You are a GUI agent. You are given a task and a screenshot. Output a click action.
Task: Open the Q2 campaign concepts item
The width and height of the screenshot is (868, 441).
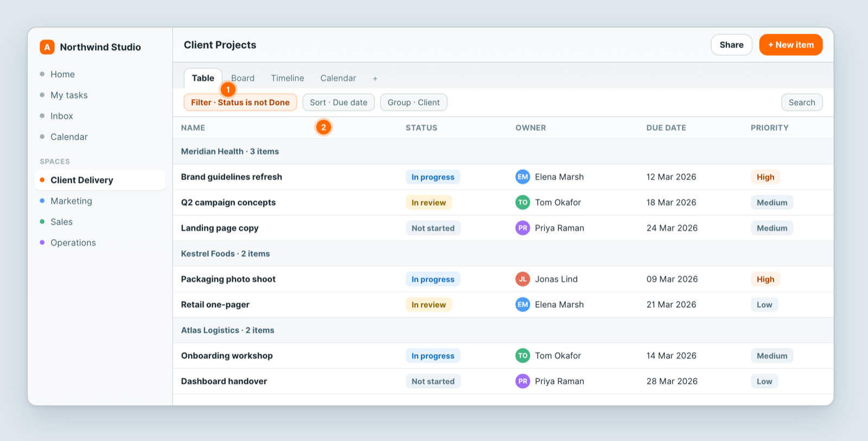[x=228, y=202]
